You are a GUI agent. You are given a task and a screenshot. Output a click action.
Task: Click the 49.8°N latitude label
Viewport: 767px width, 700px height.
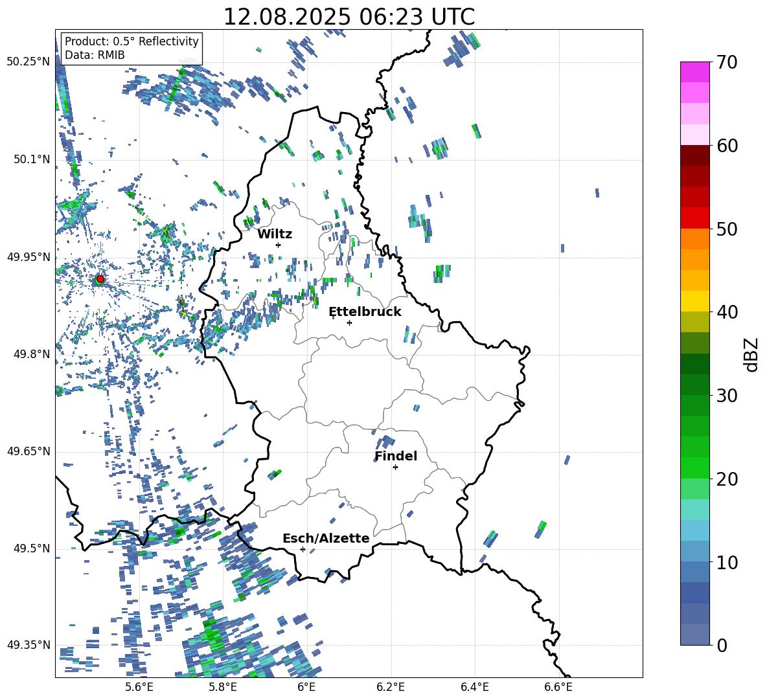[32, 354]
